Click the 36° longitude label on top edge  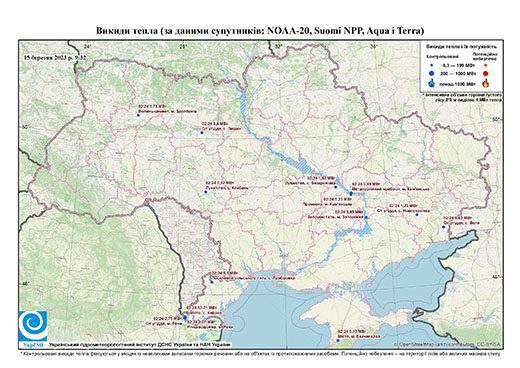coord(374,46)
